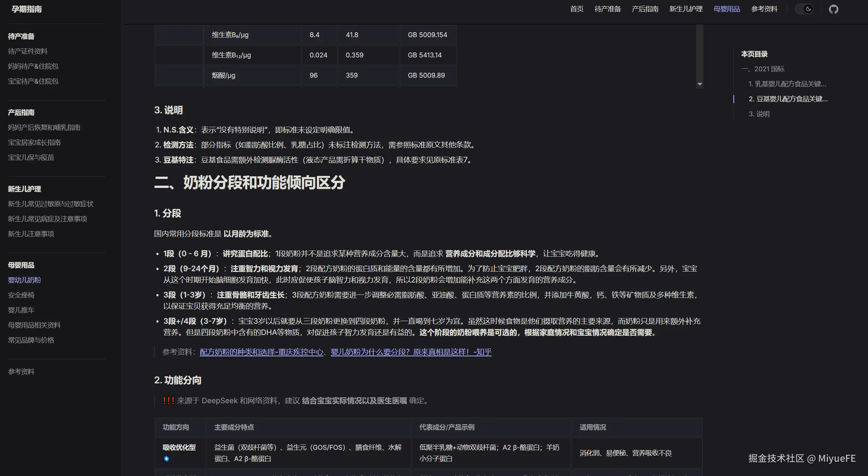Select 安全座椅 from the sidebar
The image size is (868, 476).
pos(21,295)
